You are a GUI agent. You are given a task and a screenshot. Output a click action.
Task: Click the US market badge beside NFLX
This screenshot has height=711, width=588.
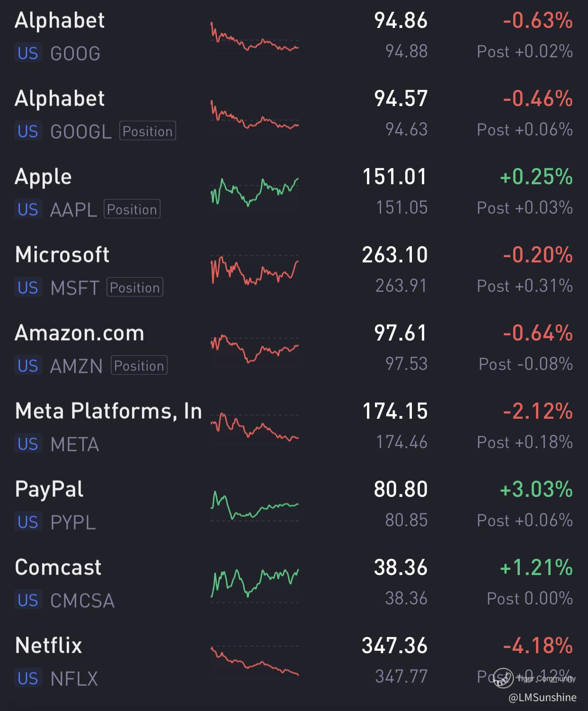point(28,678)
